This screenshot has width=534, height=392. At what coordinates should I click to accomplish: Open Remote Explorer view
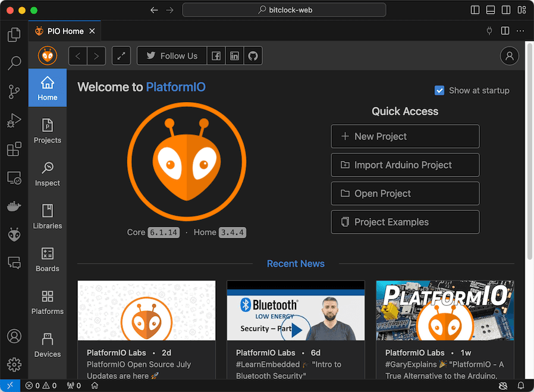click(14, 178)
